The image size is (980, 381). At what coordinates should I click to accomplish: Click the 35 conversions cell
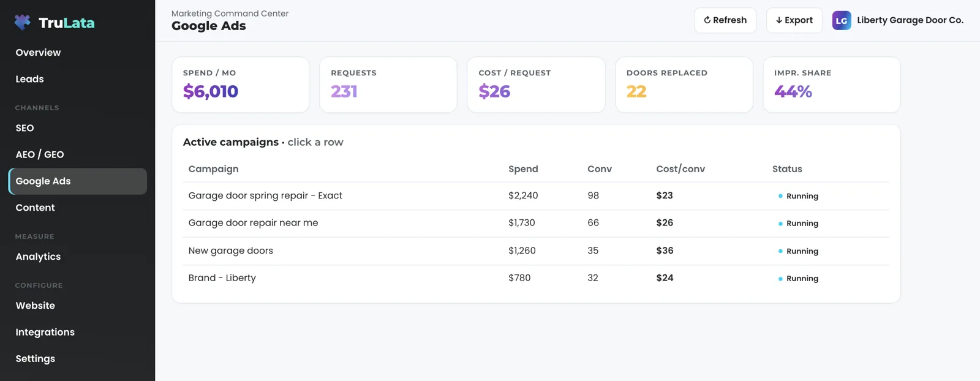[593, 251]
